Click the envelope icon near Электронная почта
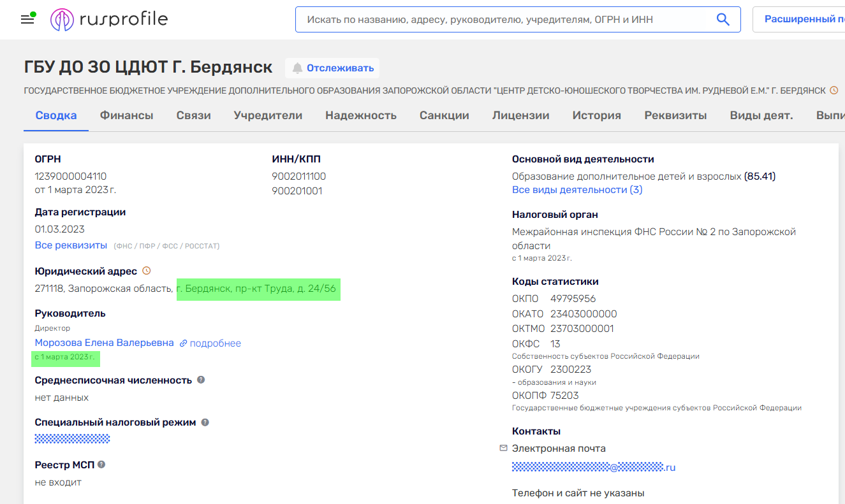 point(503,449)
